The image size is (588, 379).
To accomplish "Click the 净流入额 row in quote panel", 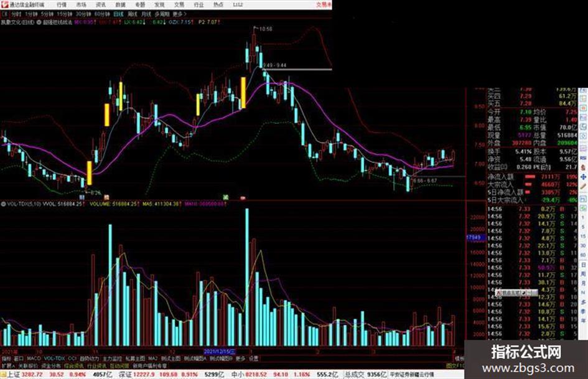I will 533,176.
